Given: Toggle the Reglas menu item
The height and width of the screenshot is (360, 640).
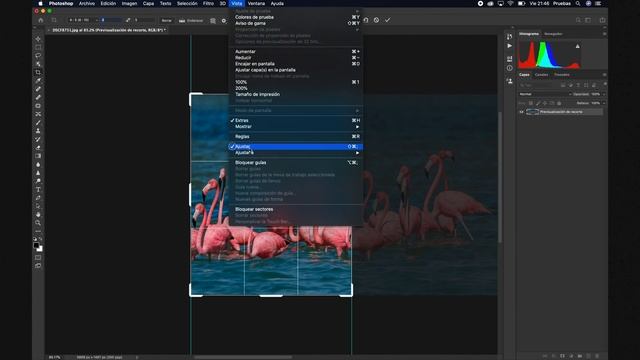Looking at the screenshot, I should (296, 136).
